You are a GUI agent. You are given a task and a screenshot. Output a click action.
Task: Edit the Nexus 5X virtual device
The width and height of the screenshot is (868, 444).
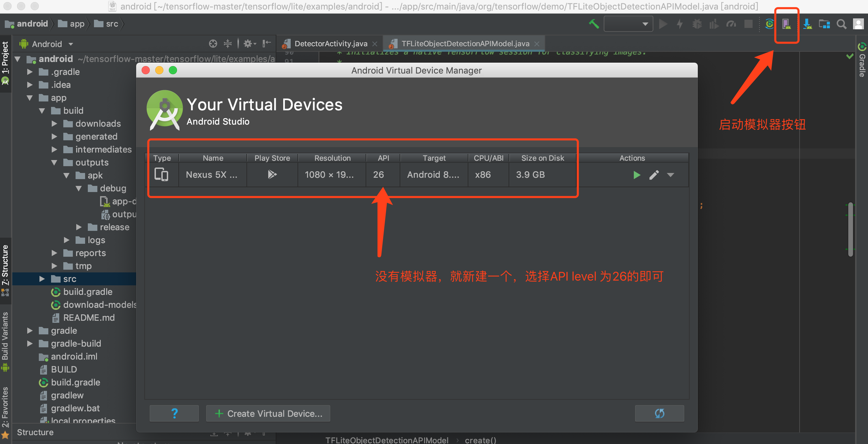click(x=654, y=175)
